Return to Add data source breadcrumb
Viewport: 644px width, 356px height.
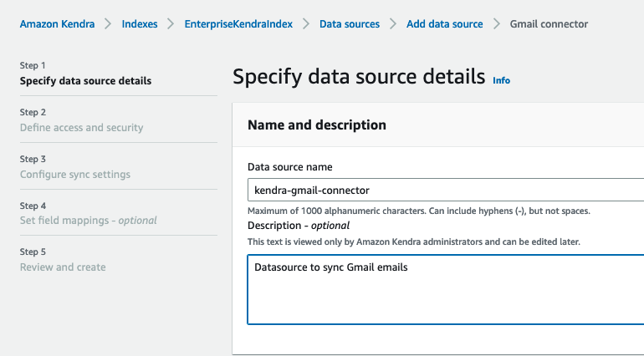[444, 23]
